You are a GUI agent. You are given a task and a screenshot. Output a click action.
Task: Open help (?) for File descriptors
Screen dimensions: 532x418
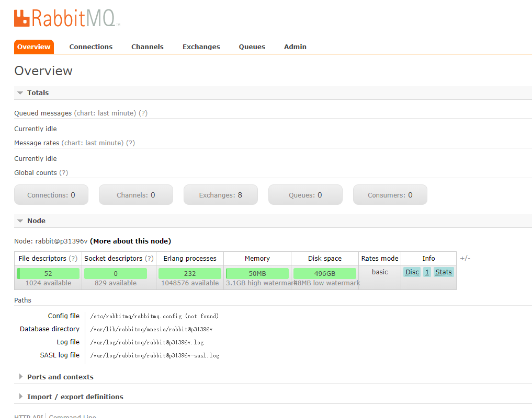pos(73,258)
